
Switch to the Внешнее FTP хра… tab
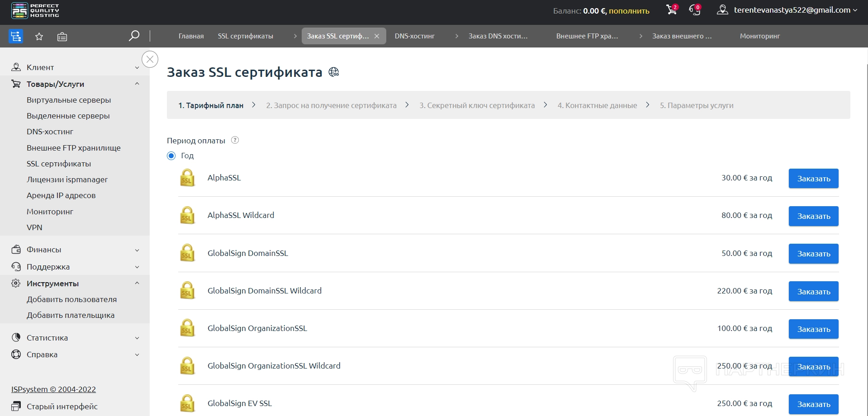click(587, 36)
